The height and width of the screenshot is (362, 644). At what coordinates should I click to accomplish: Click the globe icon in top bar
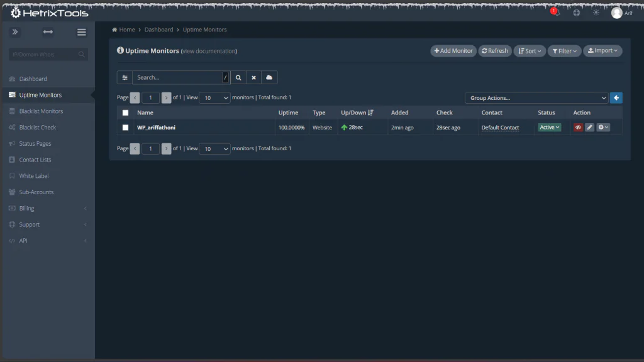click(577, 13)
